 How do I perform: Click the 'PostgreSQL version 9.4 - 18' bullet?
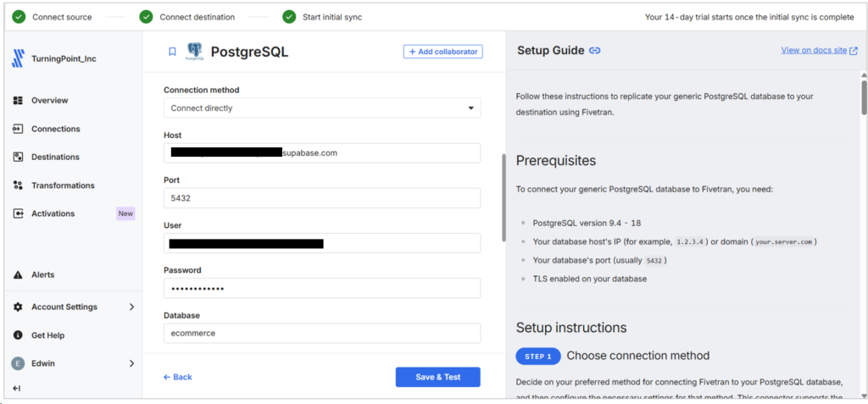(x=587, y=223)
